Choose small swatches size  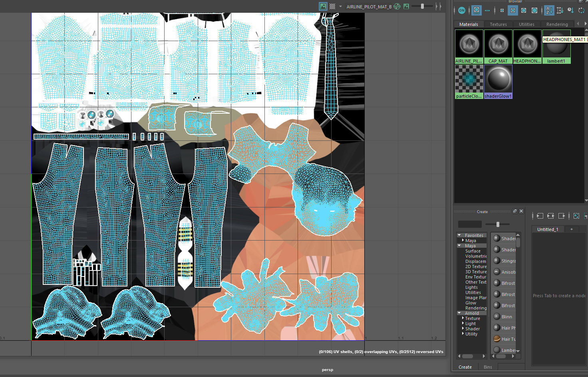(502, 10)
